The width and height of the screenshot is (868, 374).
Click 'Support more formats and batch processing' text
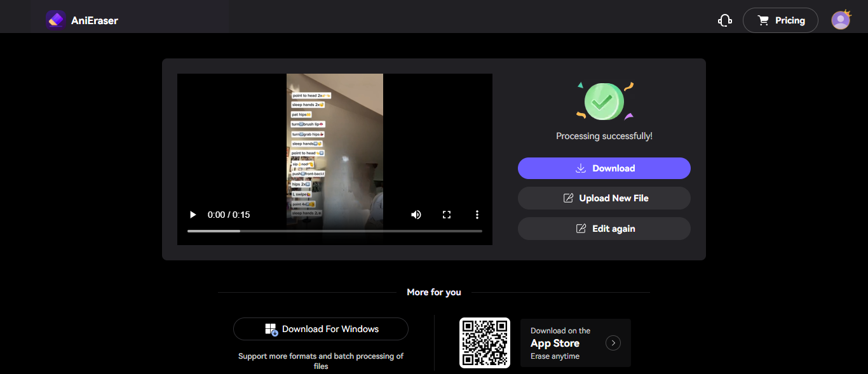click(321, 361)
